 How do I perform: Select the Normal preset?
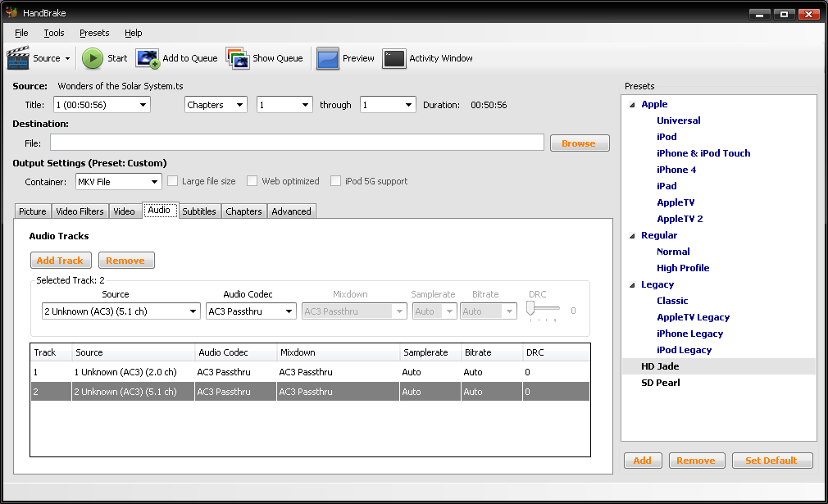(673, 252)
